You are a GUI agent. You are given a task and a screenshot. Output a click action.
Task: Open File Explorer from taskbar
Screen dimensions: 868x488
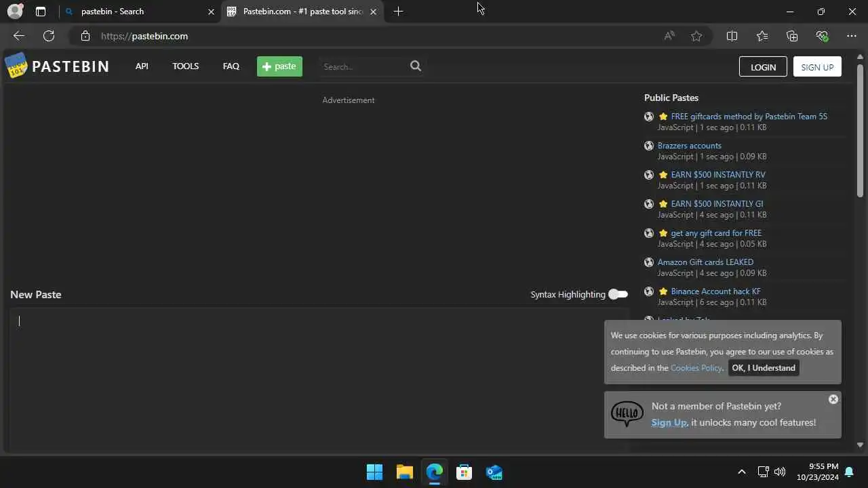(405, 472)
